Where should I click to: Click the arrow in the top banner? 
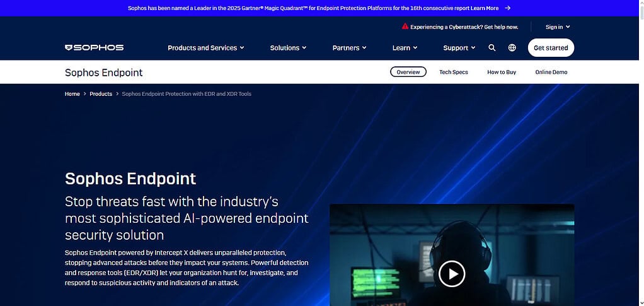click(508, 8)
